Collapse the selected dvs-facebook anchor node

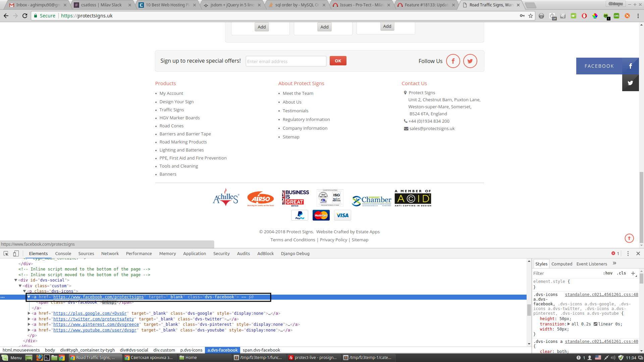(x=29, y=297)
